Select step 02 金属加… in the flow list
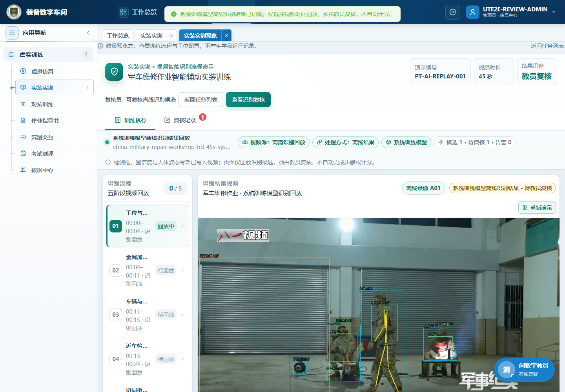Image resolution: width=565 pixels, height=392 pixels. pos(148,270)
